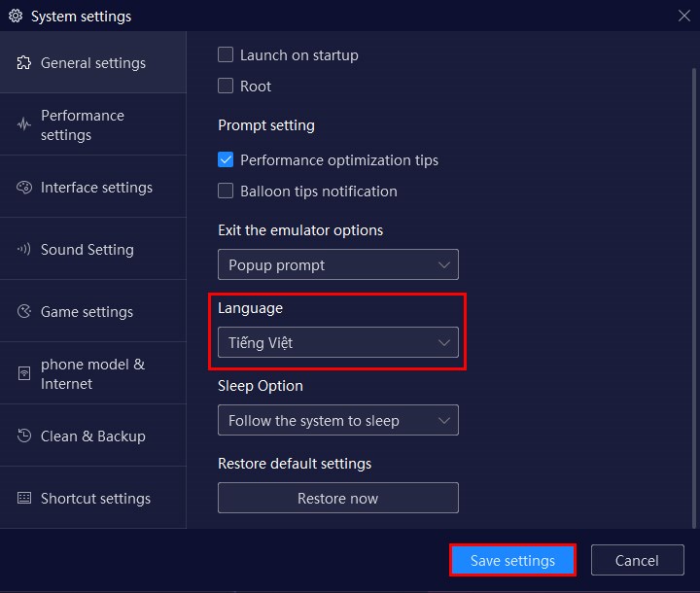Viewport: 700px width, 593px height.
Task: Click the Interface settings palette icon
Action: 23,188
